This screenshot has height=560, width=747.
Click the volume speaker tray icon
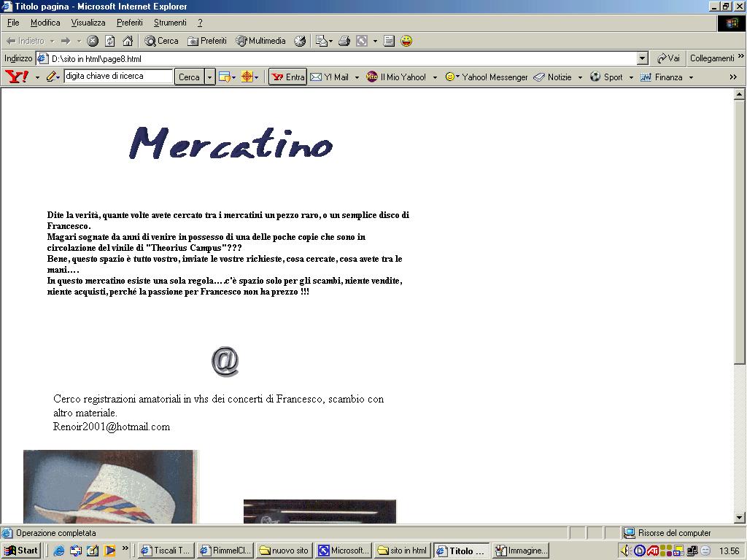(x=625, y=551)
